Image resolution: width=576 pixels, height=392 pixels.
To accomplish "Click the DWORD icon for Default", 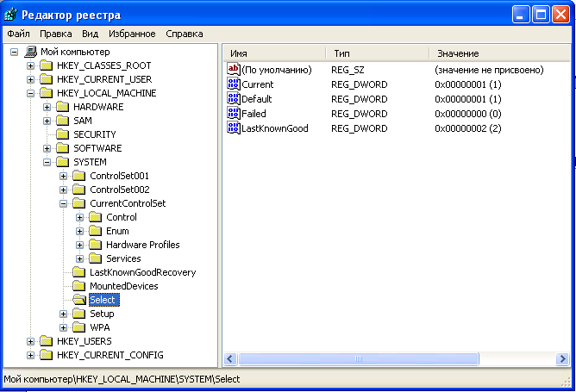I will pos(234,99).
